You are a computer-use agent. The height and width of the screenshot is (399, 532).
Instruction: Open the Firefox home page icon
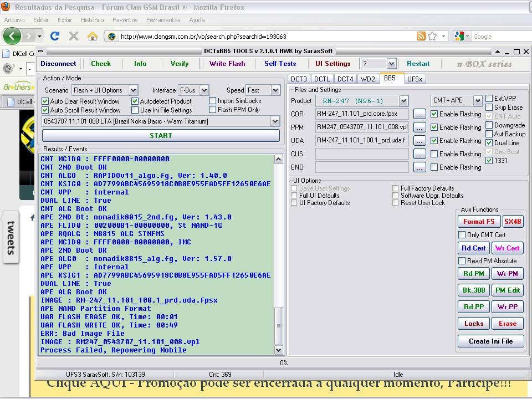(x=93, y=36)
